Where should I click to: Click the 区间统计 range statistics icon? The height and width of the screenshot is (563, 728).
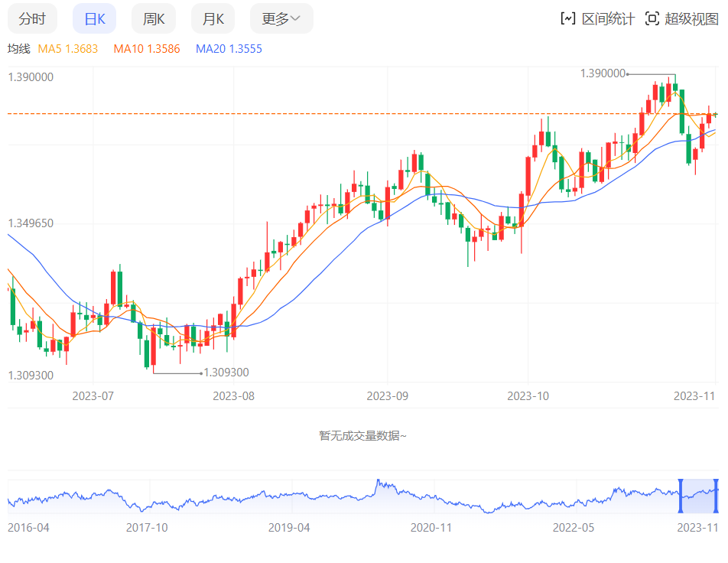(568, 18)
